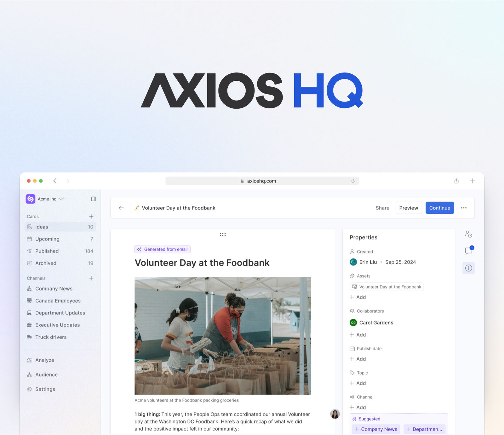Add the suggested Company News channel
This screenshot has width=504, height=435.
point(376,429)
